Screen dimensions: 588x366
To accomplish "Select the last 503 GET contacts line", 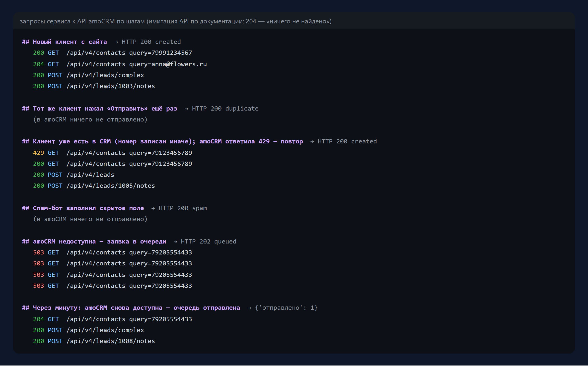I will click(113, 286).
